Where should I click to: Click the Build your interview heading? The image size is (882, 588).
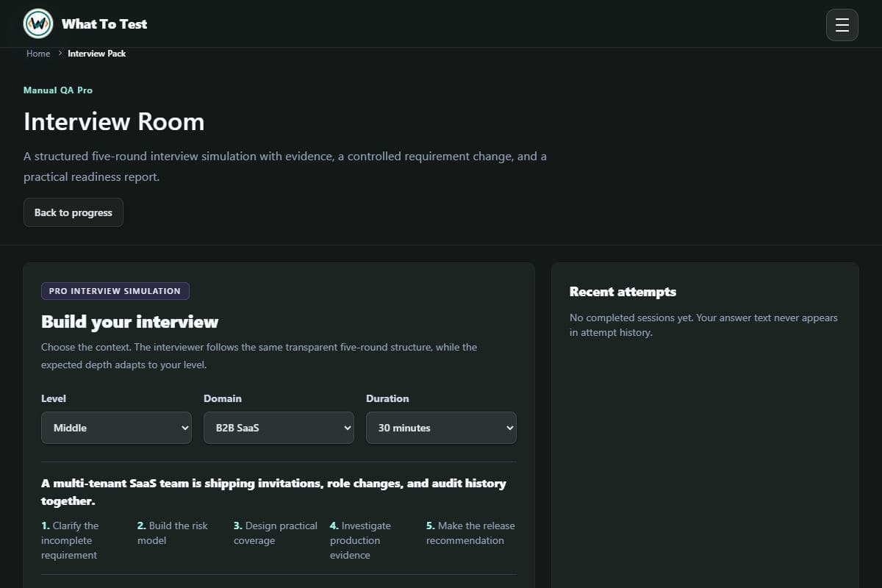[x=130, y=322]
